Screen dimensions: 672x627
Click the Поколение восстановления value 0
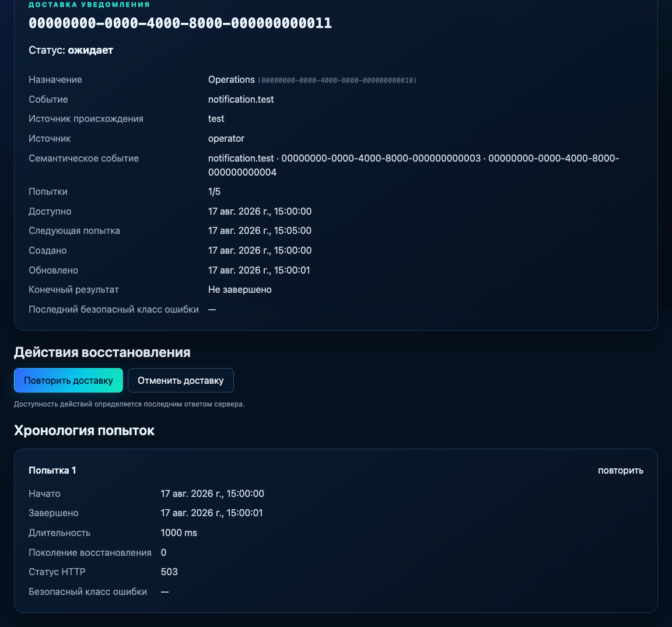164,552
